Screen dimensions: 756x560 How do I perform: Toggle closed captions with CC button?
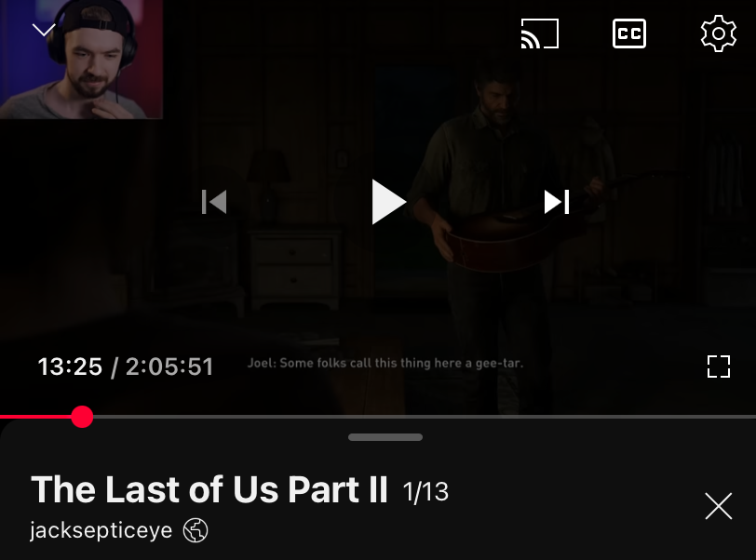[x=629, y=33]
